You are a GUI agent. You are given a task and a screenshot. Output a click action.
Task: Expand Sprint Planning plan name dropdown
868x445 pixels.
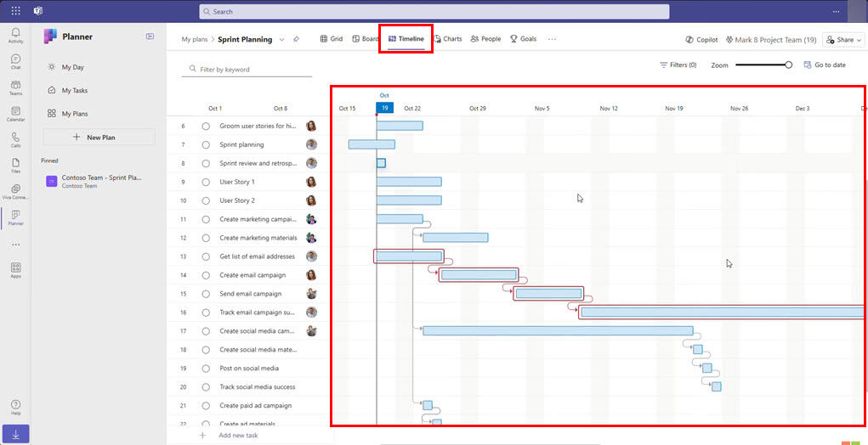click(281, 39)
